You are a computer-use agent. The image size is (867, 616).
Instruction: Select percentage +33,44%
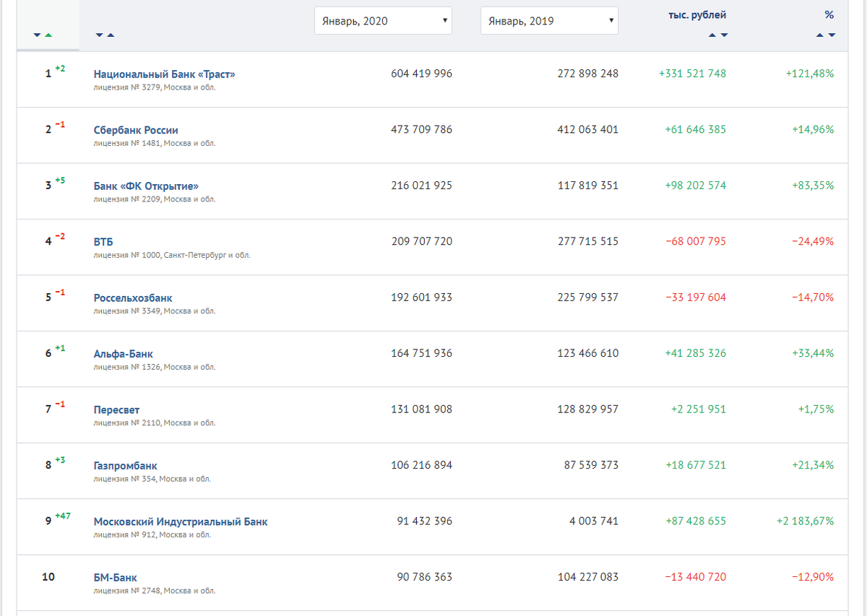click(813, 354)
